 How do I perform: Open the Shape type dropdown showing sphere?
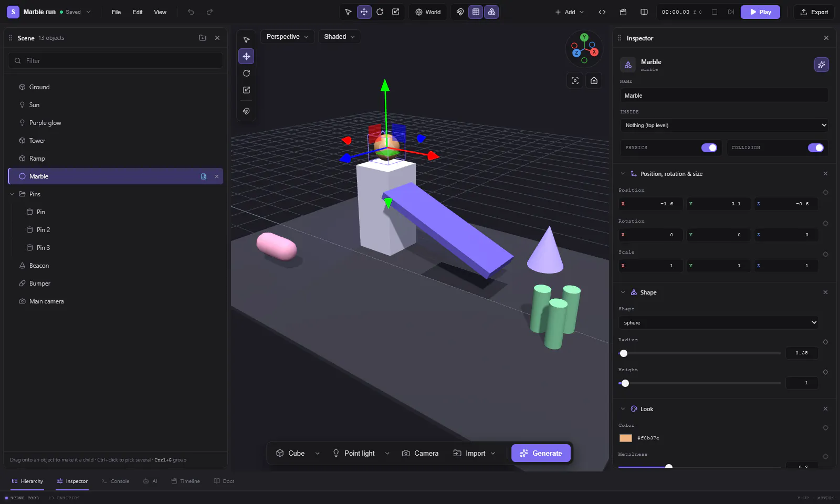coord(719,323)
